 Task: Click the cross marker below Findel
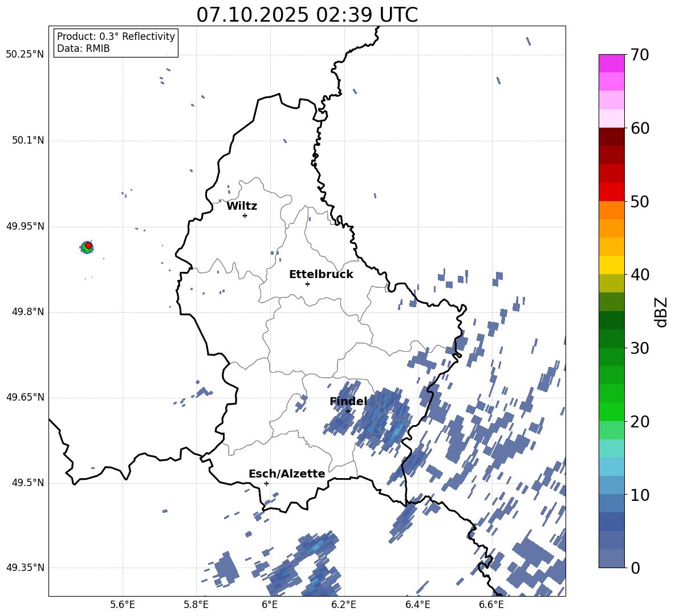(348, 411)
